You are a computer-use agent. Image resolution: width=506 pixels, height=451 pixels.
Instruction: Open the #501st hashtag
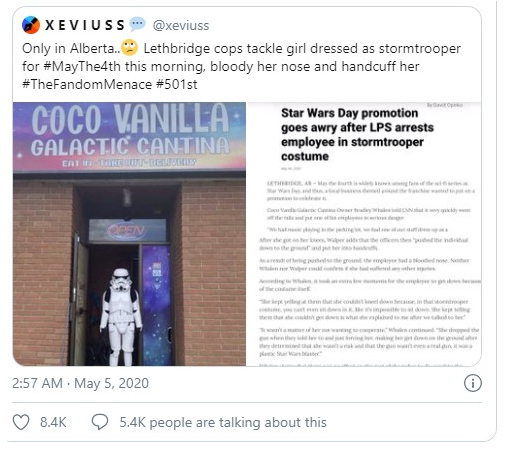click(177, 84)
